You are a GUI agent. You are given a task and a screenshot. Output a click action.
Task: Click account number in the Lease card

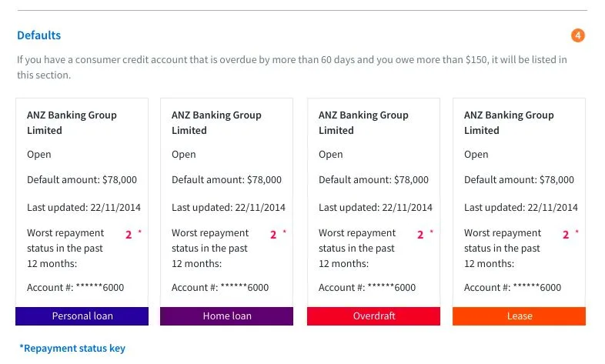(513, 287)
